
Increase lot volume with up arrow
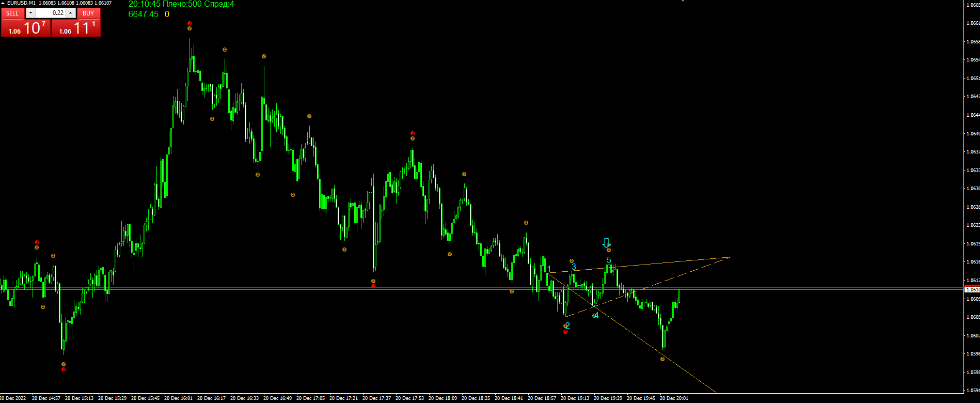coord(71,13)
